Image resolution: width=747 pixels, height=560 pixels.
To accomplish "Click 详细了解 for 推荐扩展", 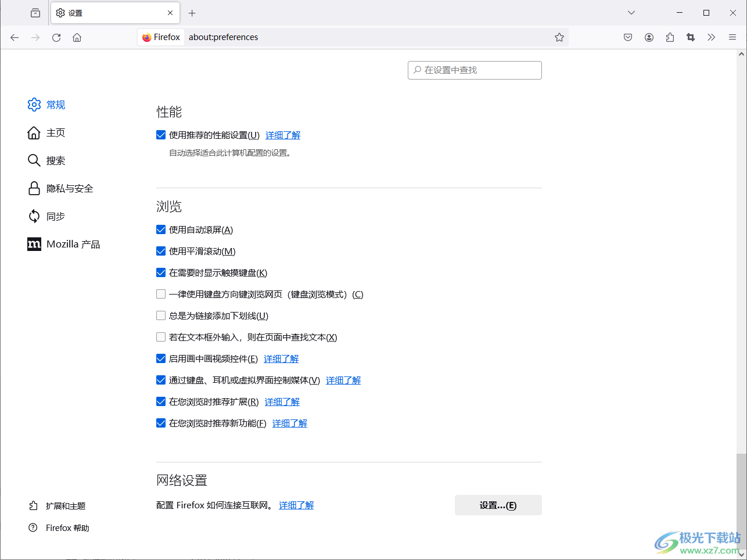I will click(282, 401).
